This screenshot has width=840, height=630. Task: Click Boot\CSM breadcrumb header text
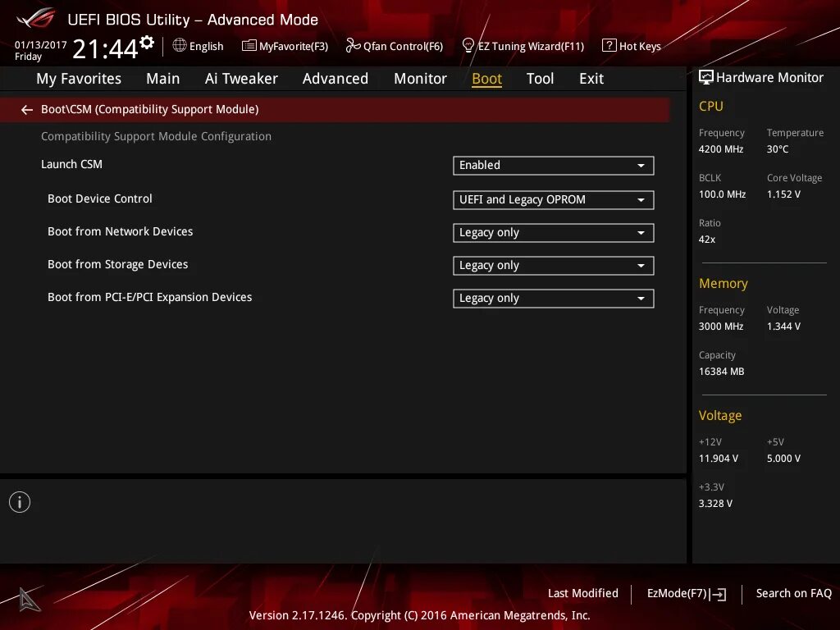150,109
